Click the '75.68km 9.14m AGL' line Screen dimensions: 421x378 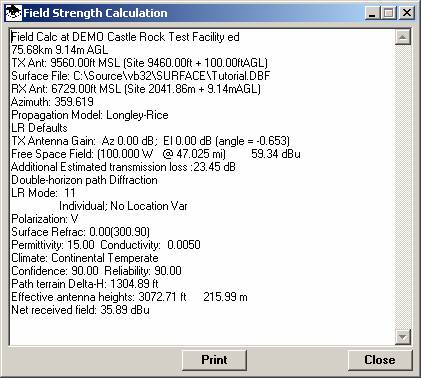60,50
